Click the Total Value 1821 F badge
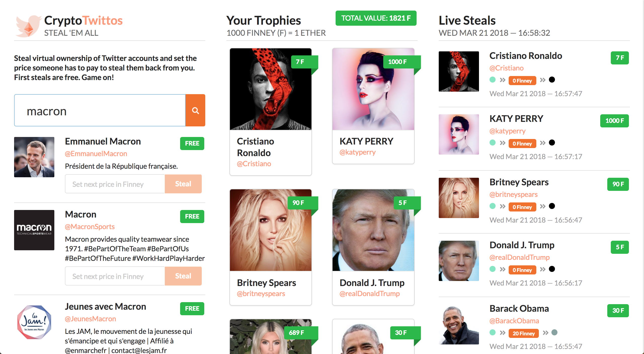Viewport: 644px width, 354px height. (376, 18)
